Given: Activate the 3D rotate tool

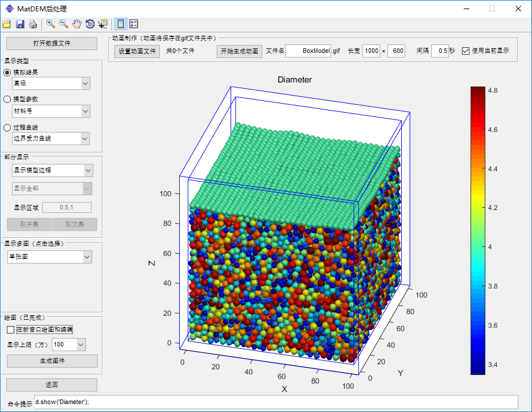Looking at the screenshot, I should coord(90,24).
